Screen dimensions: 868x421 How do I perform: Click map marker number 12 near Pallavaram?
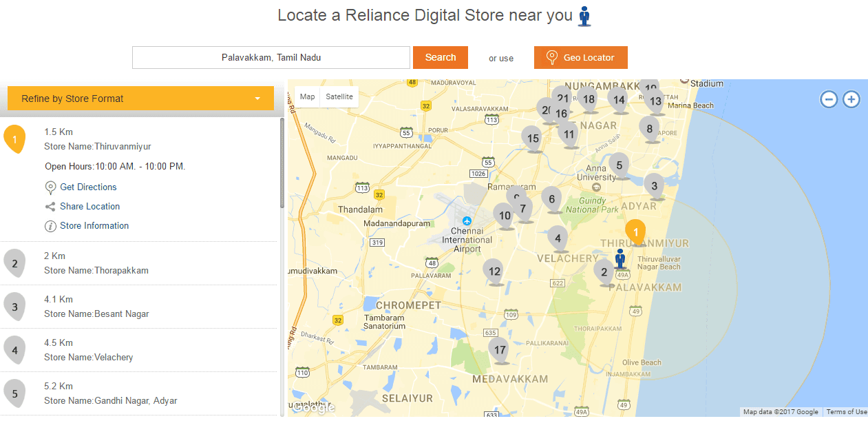[x=494, y=271]
